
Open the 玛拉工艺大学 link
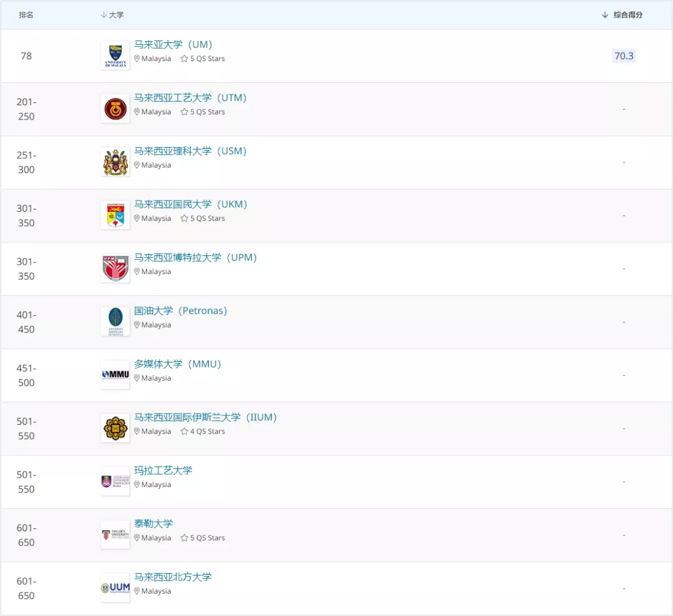(163, 471)
